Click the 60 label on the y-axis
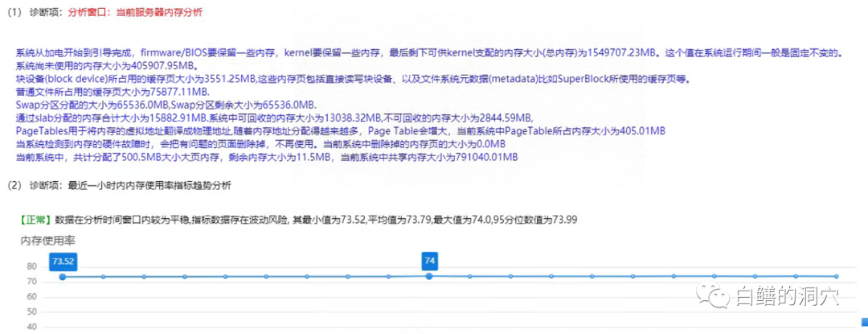The image size is (868, 334). pos(32,297)
